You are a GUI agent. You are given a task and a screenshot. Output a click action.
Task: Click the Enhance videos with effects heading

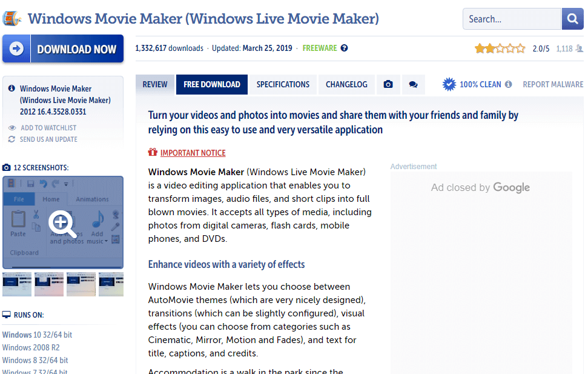(x=226, y=264)
